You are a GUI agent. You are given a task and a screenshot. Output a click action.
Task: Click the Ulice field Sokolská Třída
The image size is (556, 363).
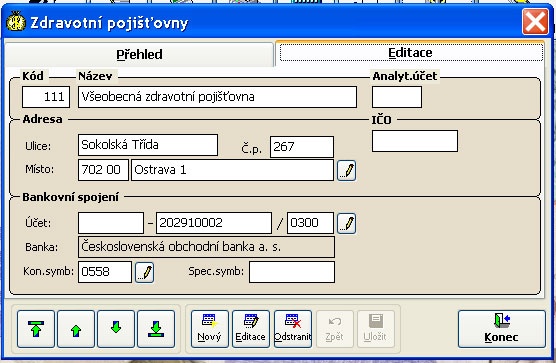coord(148,145)
